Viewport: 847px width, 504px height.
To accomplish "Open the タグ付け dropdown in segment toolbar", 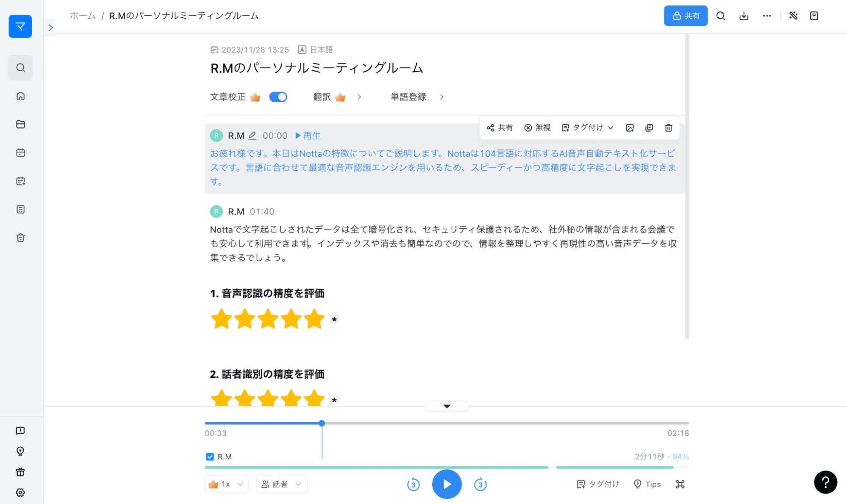I will (x=587, y=128).
